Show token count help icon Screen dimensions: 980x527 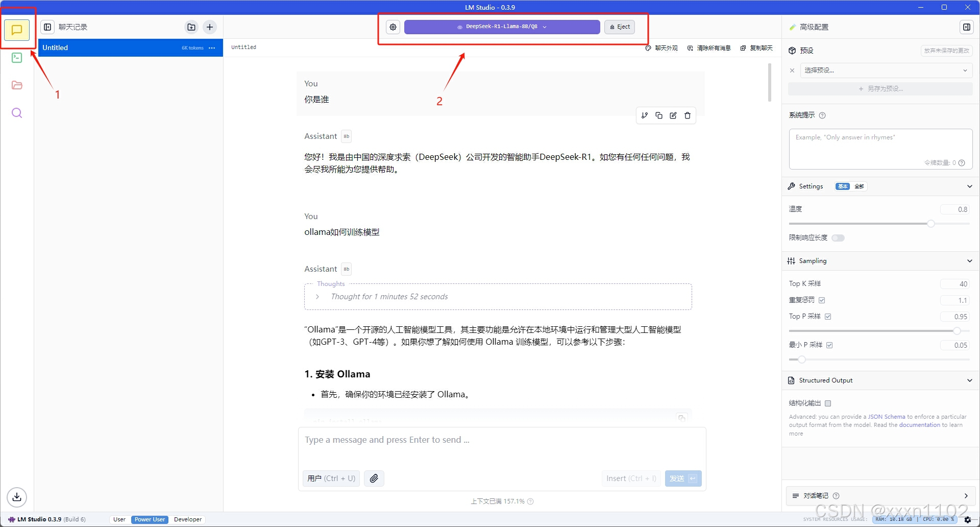click(x=962, y=163)
